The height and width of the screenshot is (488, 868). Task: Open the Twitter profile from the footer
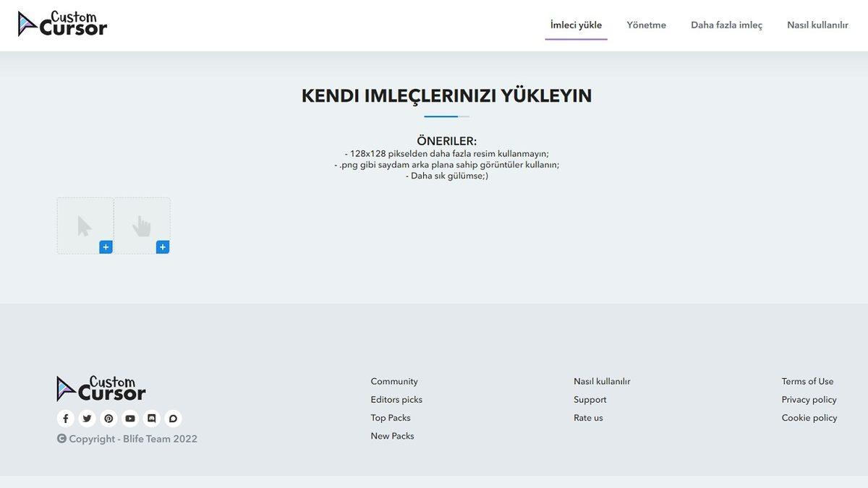[x=87, y=419]
